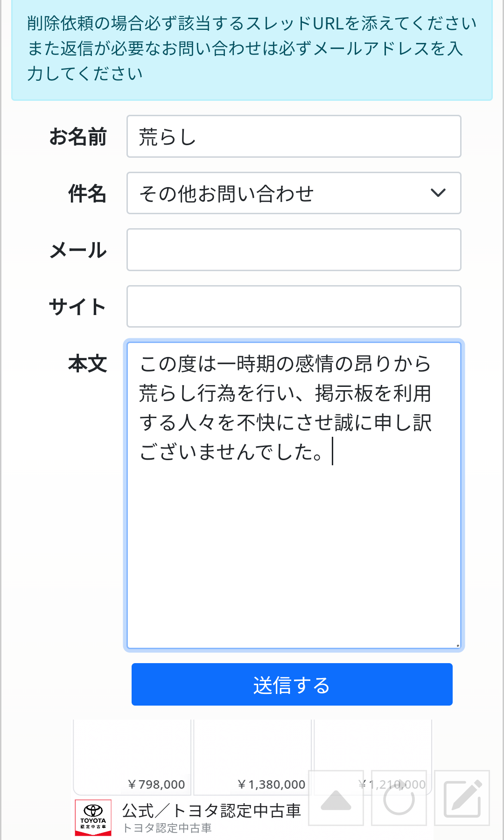Click the メール label
The width and height of the screenshot is (504, 840).
pos(78,250)
